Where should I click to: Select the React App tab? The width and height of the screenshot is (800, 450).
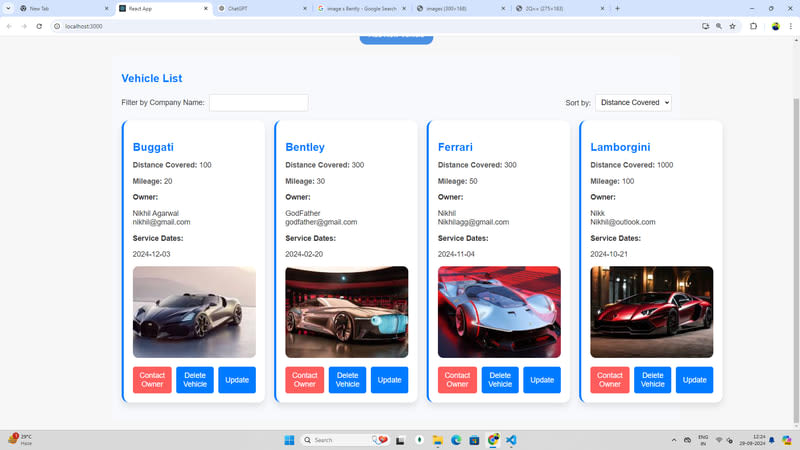coord(163,8)
